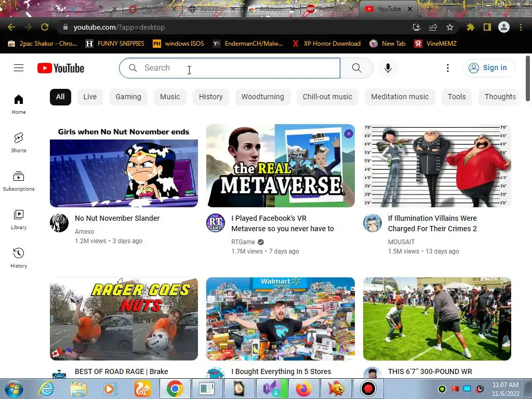Share this page using the share icon

(433, 27)
